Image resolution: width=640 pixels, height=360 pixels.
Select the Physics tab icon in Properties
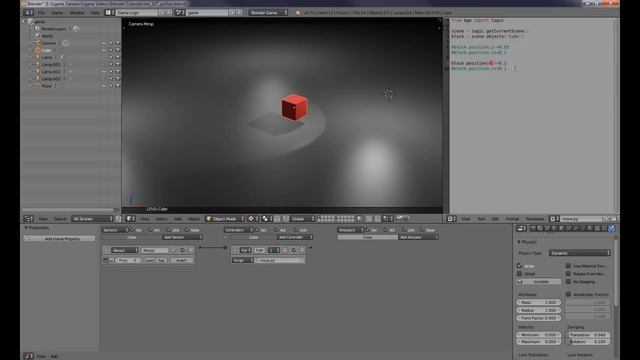[611, 229]
